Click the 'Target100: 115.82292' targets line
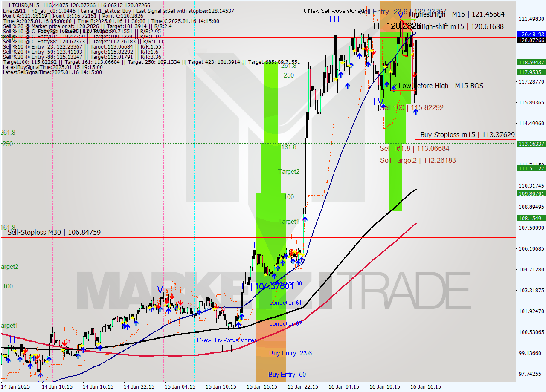Screen dimensions: 546x392 [151, 62]
